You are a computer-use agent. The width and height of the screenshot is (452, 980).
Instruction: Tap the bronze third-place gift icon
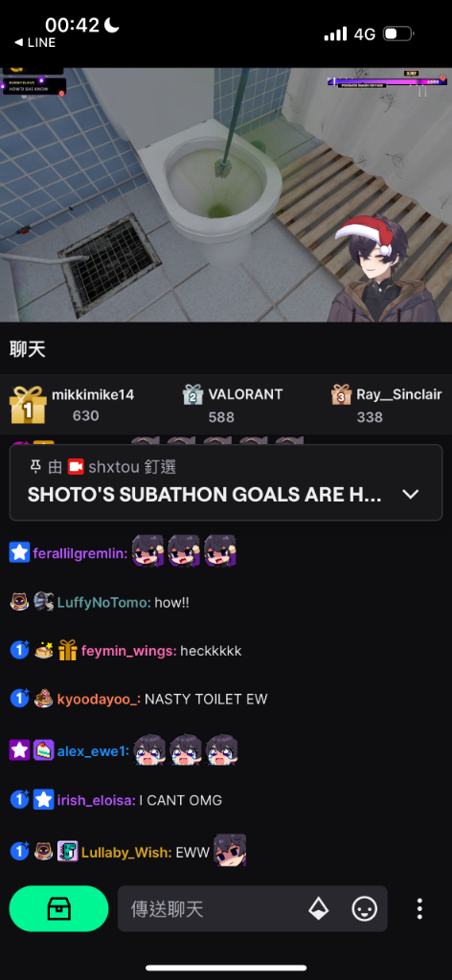[x=341, y=395]
